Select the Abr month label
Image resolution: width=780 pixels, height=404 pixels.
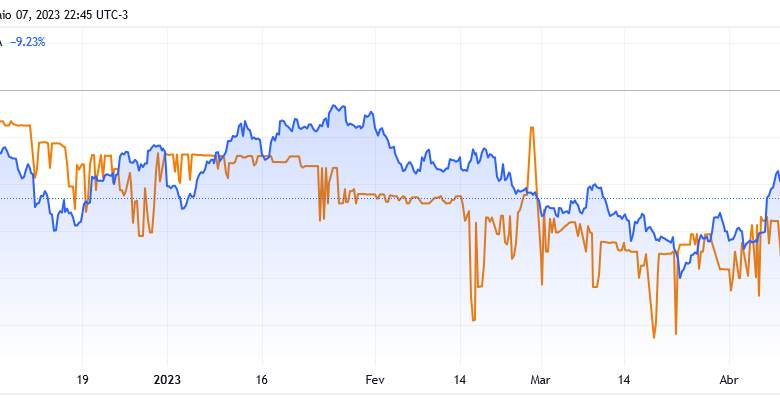(729, 380)
